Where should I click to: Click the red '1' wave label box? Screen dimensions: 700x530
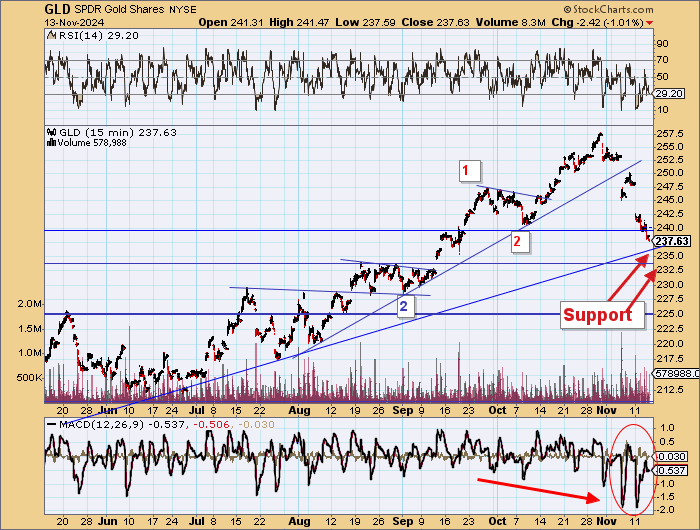point(470,171)
